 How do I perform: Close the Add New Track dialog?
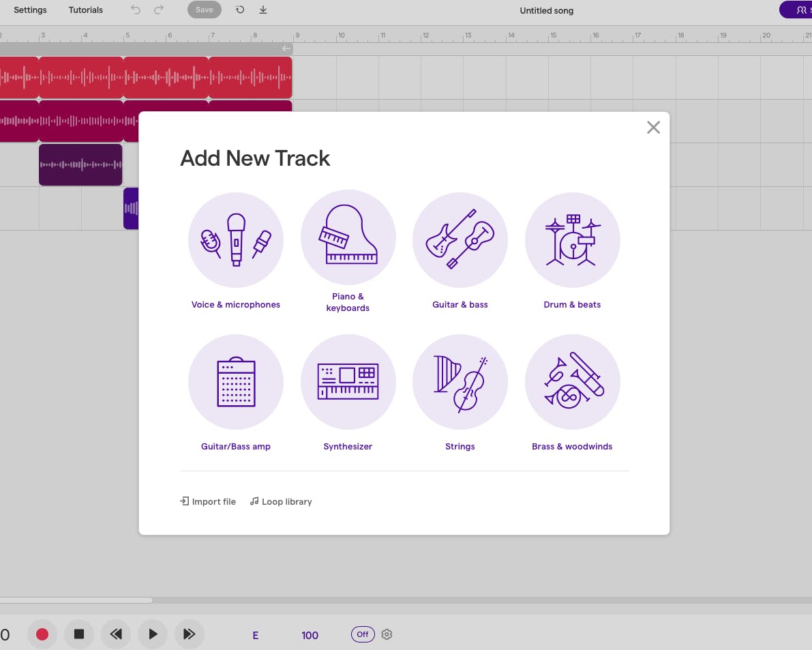tap(653, 128)
